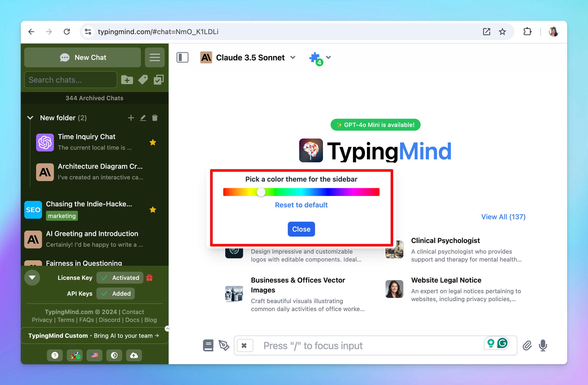Collapse the New folder group
The width and height of the screenshot is (588, 385).
[30, 118]
